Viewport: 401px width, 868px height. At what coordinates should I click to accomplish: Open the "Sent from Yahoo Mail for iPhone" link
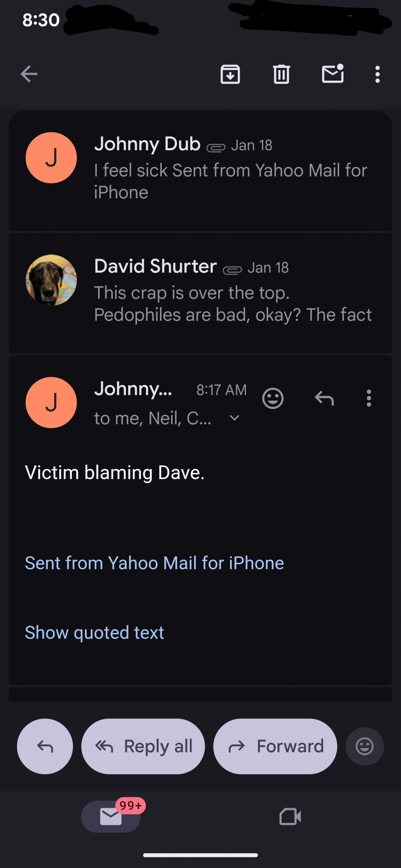(x=154, y=563)
